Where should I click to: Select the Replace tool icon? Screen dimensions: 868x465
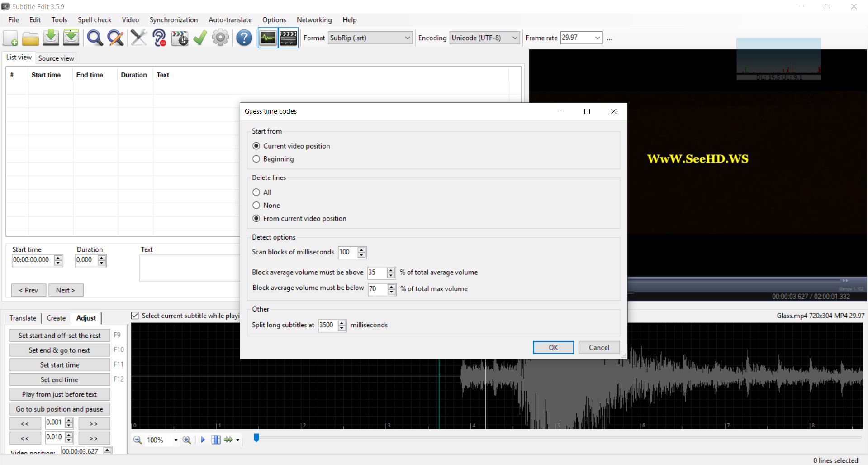(115, 38)
